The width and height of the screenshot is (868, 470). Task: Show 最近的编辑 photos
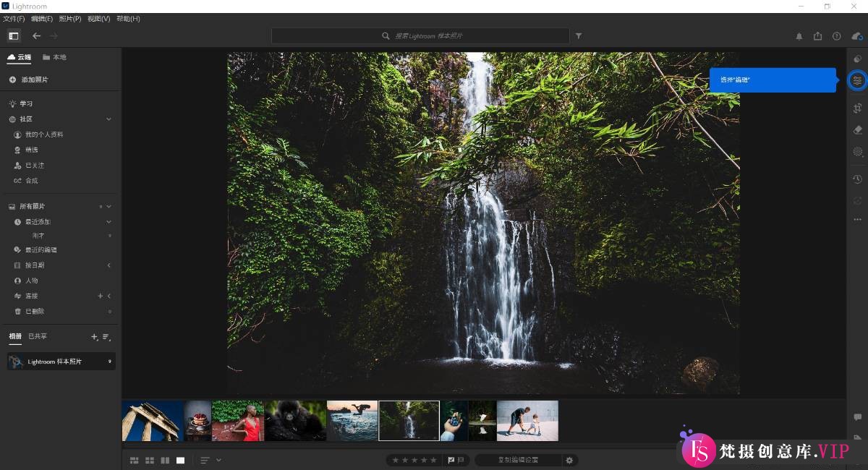coord(35,249)
